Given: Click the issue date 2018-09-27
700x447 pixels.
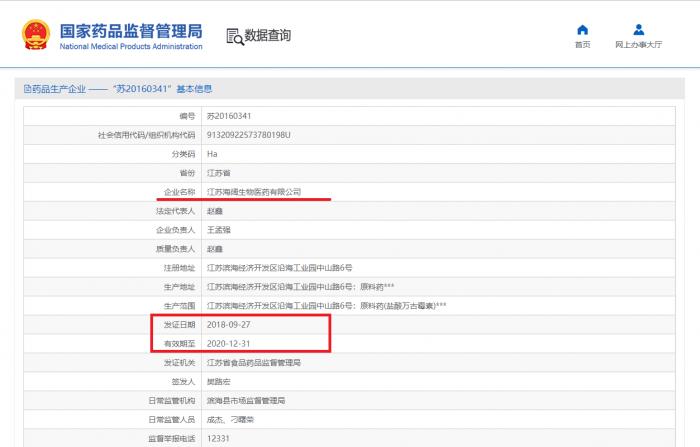Looking at the screenshot, I should (228, 325).
